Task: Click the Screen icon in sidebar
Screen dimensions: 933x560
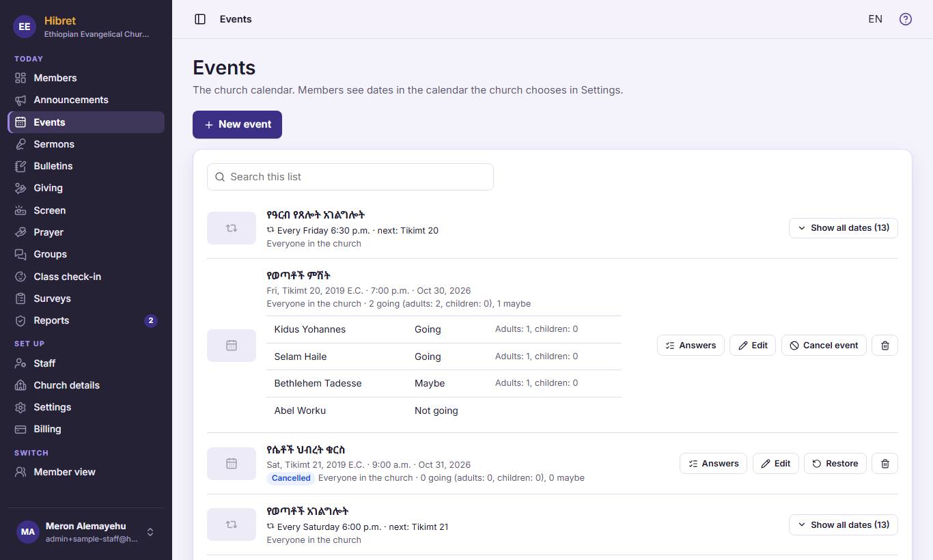Action: click(20, 210)
